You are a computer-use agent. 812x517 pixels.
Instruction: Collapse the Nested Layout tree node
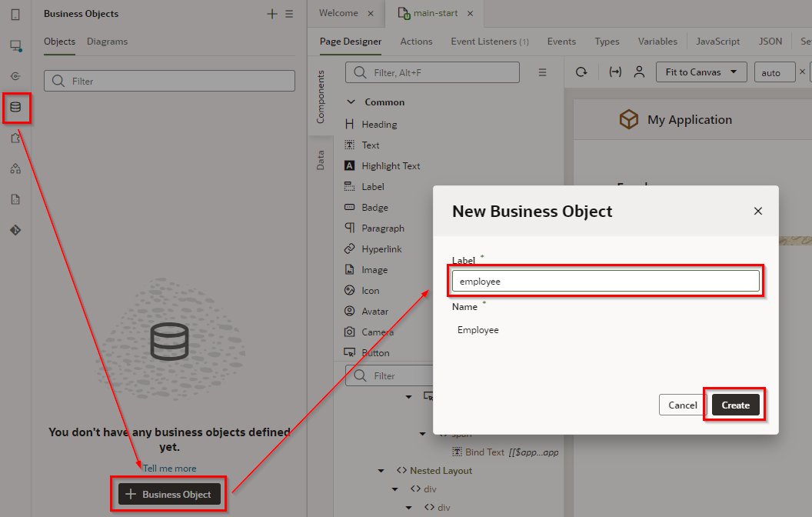point(381,471)
